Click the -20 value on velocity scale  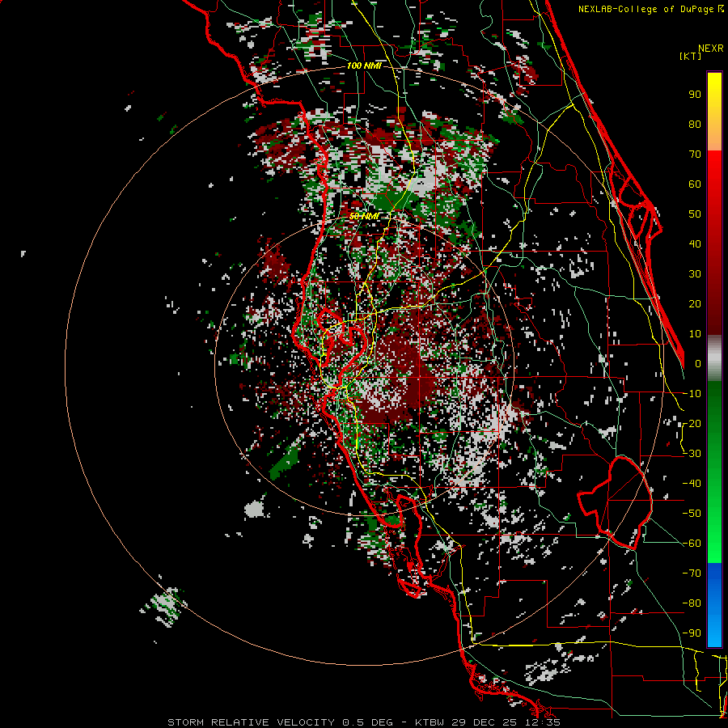(x=692, y=424)
